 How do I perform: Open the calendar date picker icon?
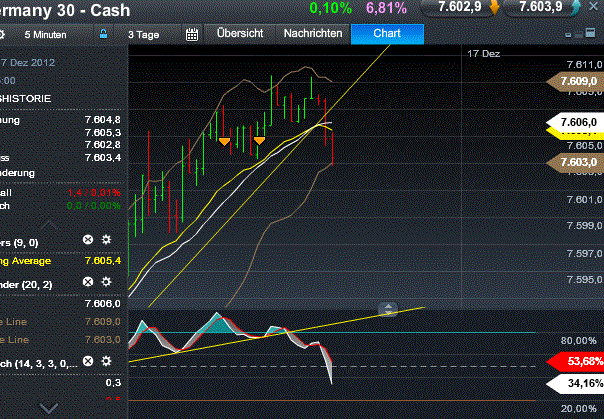pos(193,34)
